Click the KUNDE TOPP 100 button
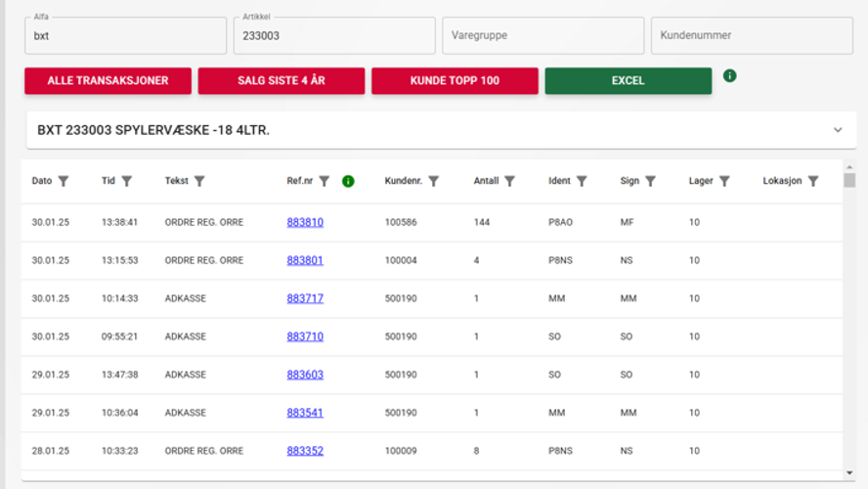The height and width of the screenshot is (489, 868). [x=455, y=81]
